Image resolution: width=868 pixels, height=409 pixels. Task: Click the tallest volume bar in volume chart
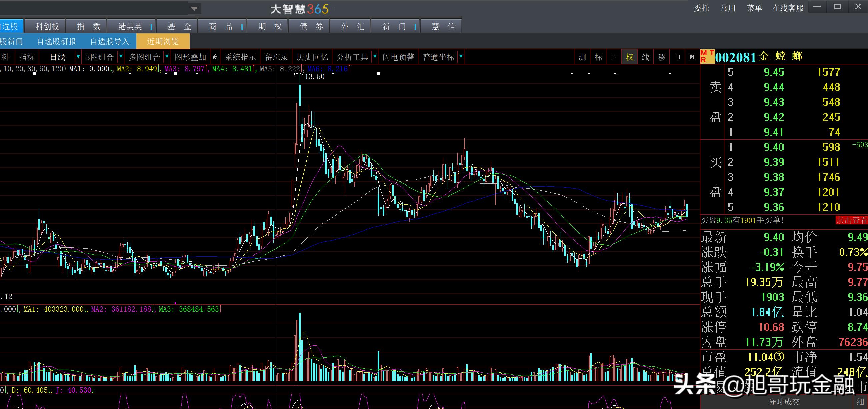[300, 347]
